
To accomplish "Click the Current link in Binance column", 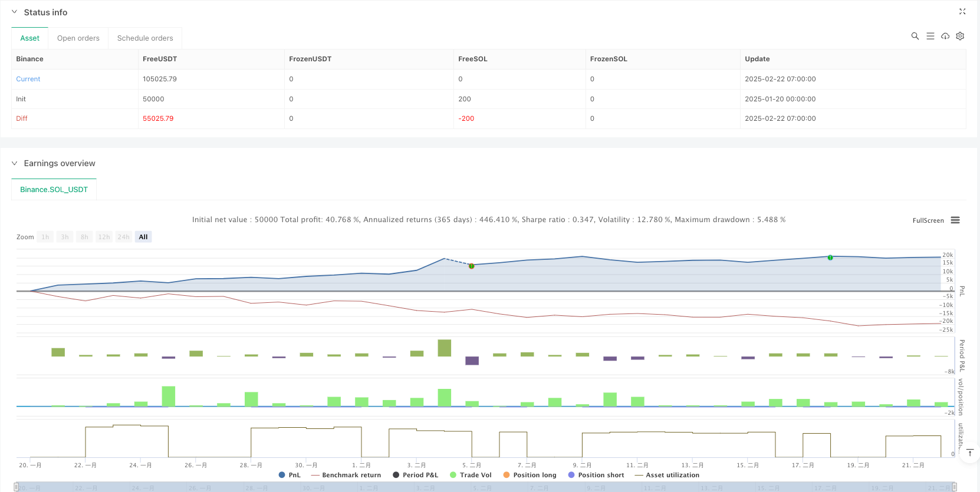I will pos(28,79).
